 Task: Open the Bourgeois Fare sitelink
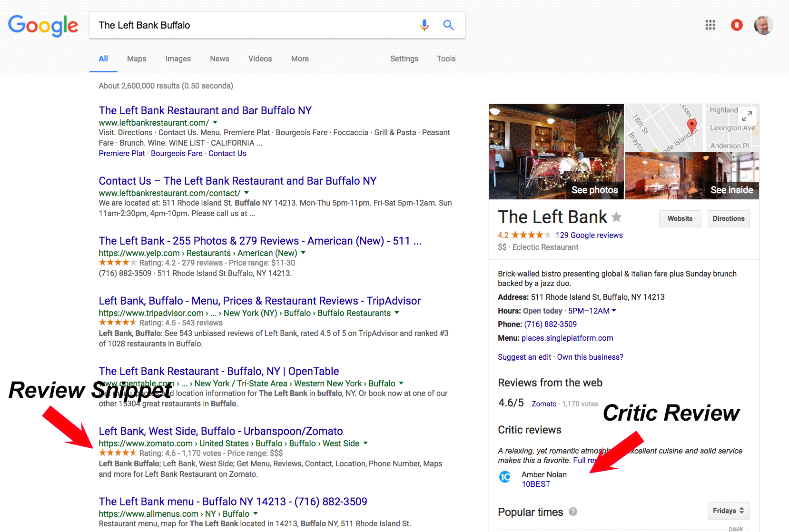click(x=177, y=153)
